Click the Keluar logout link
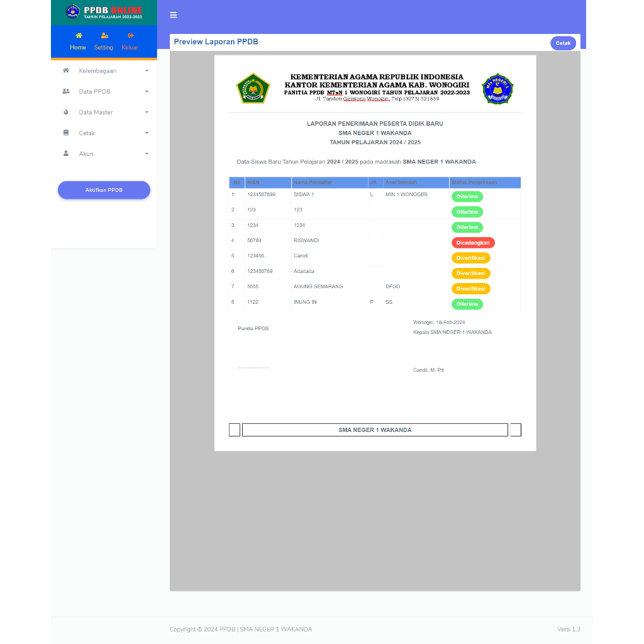 click(130, 47)
